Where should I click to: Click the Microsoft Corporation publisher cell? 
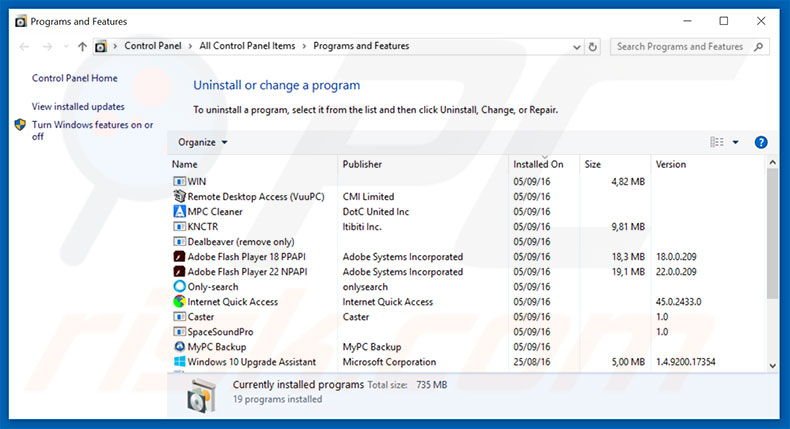tap(389, 362)
